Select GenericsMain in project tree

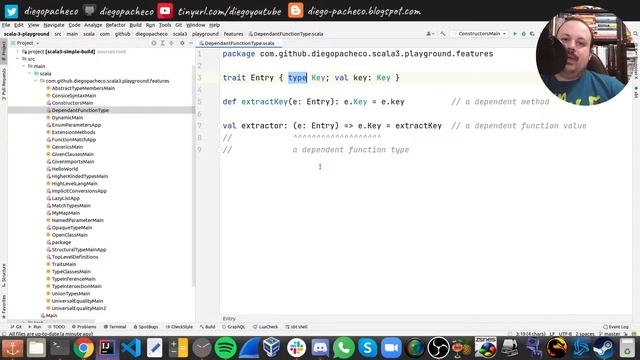pyautogui.click(x=67, y=147)
